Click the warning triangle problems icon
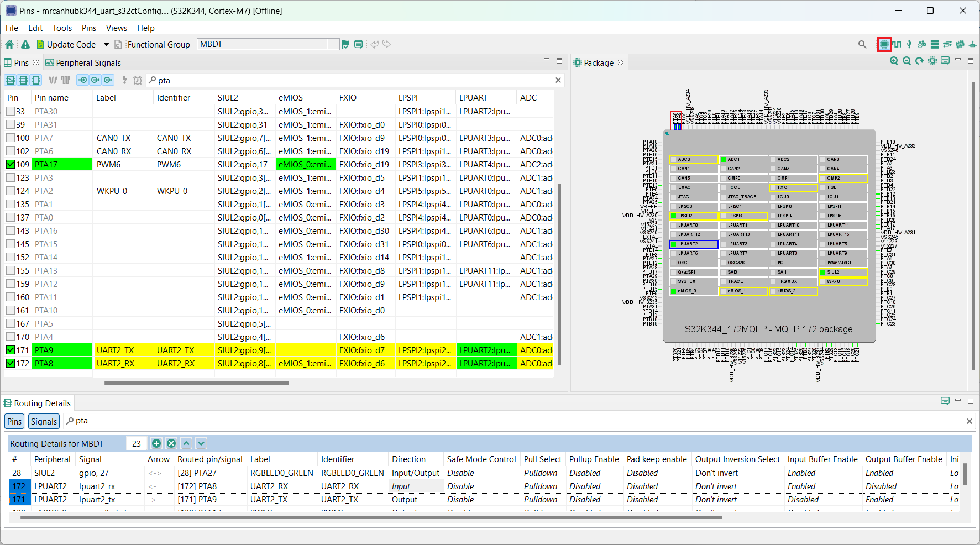Viewport: 980px width, 545px height. pos(25,44)
